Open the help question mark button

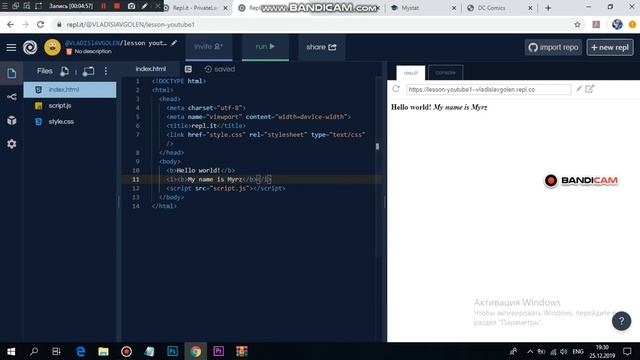click(621, 321)
